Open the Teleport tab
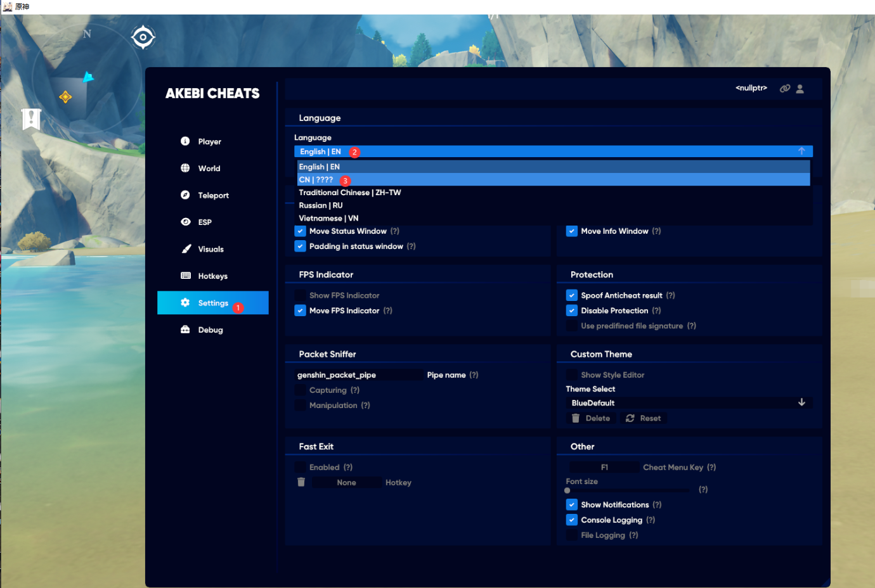875x588 pixels. 213,195
